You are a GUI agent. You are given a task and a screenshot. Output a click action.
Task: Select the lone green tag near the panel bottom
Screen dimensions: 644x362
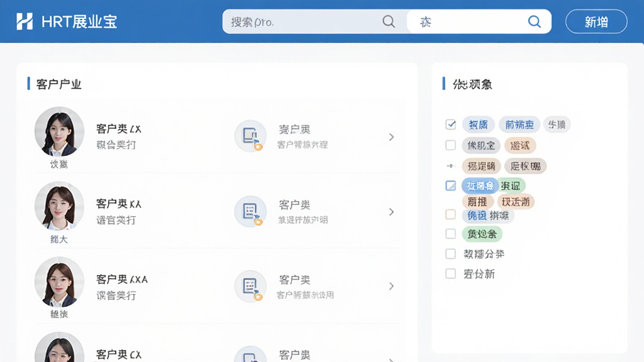[482, 234]
